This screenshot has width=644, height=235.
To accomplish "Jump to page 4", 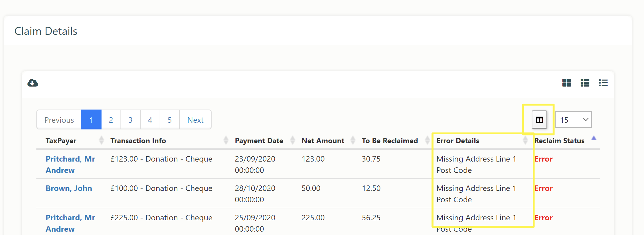I will click(150, 120).
